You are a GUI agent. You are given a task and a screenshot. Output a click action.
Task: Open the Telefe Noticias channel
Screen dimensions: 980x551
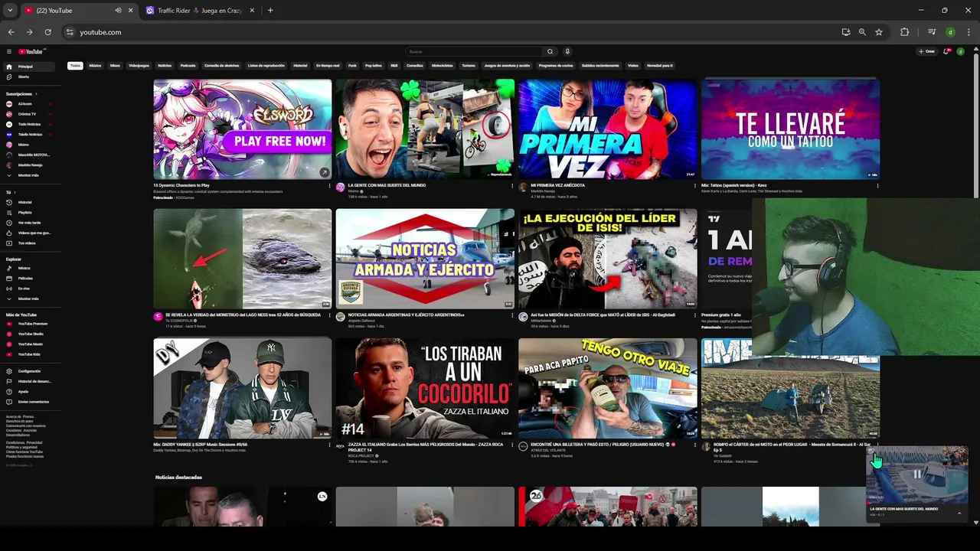pyautogui.click(x=29, y=134)
